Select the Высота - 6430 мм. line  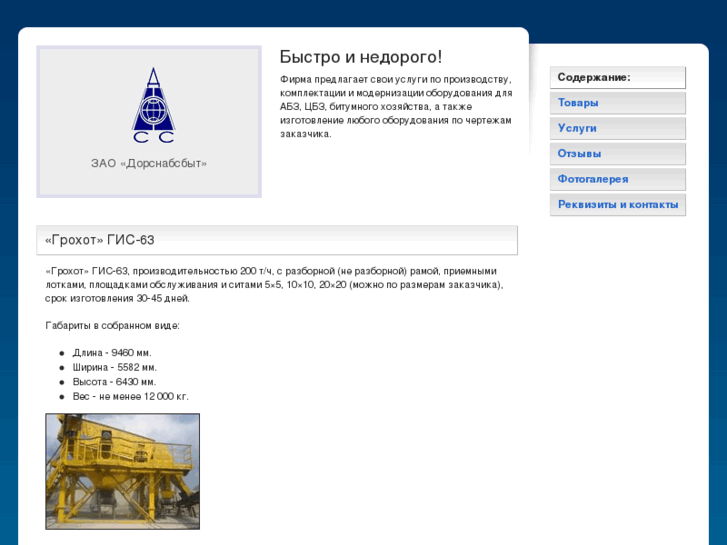tap(114, 382)
